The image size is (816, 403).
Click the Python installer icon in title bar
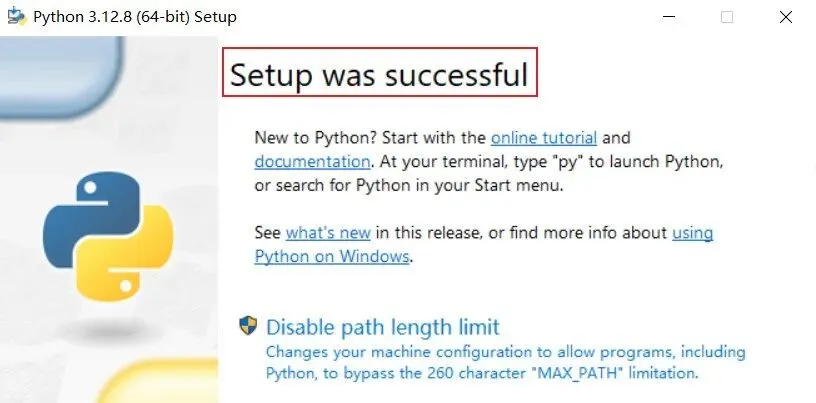tap(16, 17)
